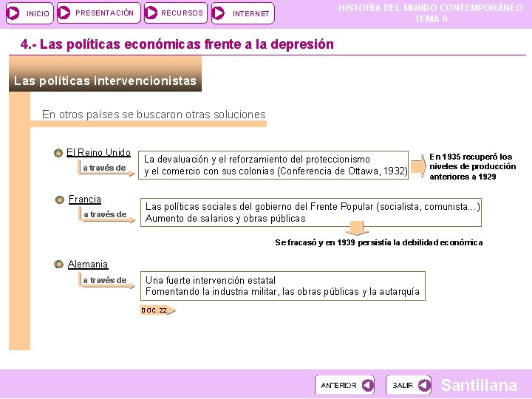Open the DOC. 22 document tag

tap(158, 310)
